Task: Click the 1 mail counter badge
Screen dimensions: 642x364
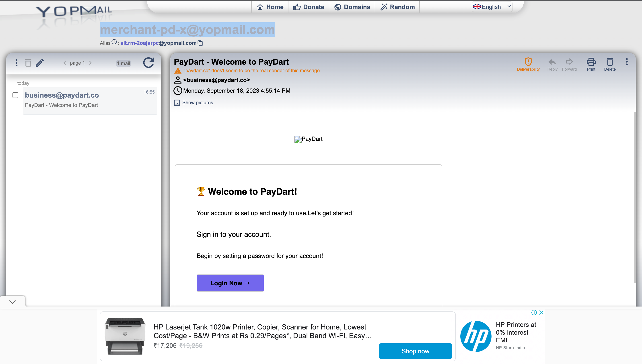Action: click(123, 63)
